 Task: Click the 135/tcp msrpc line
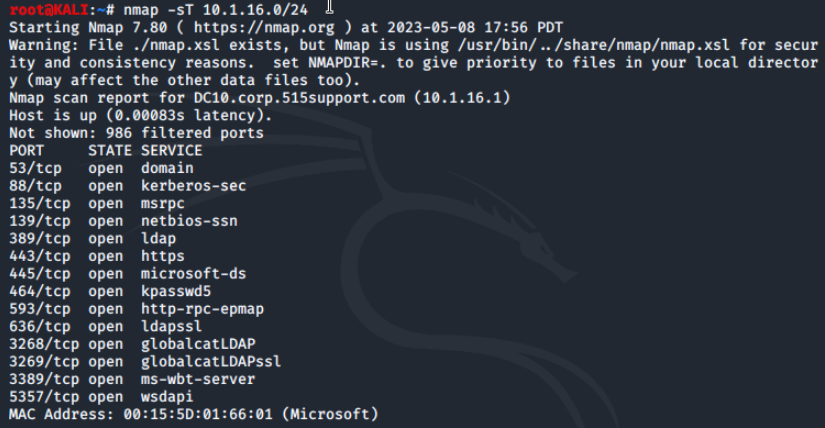pos(97,204)
